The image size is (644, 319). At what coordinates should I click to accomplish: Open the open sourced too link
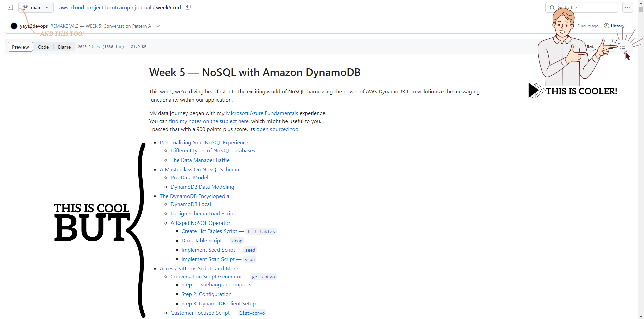277,129
